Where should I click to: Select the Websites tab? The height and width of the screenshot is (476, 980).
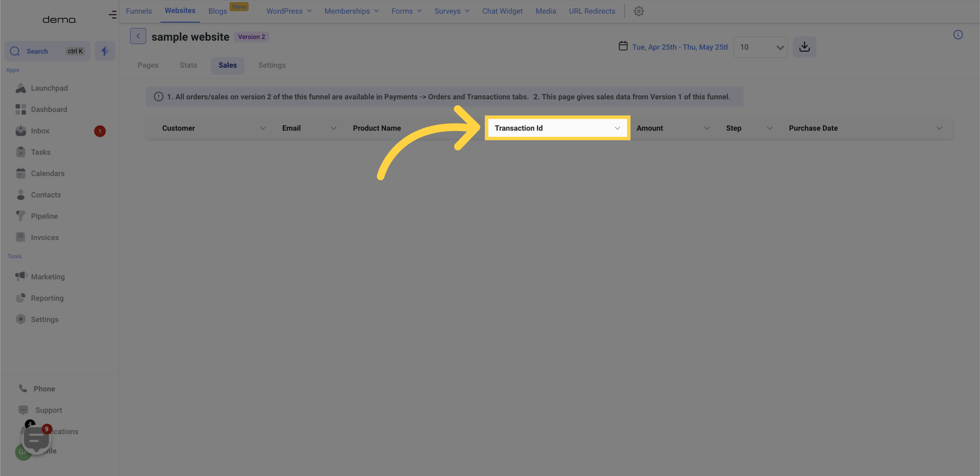pos(180,11)
